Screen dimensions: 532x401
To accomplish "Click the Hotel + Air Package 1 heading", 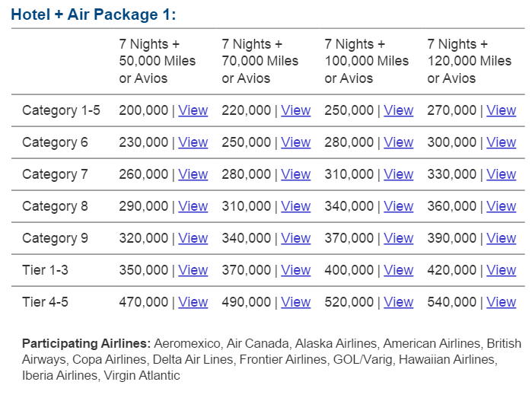I will coord(93,14).
